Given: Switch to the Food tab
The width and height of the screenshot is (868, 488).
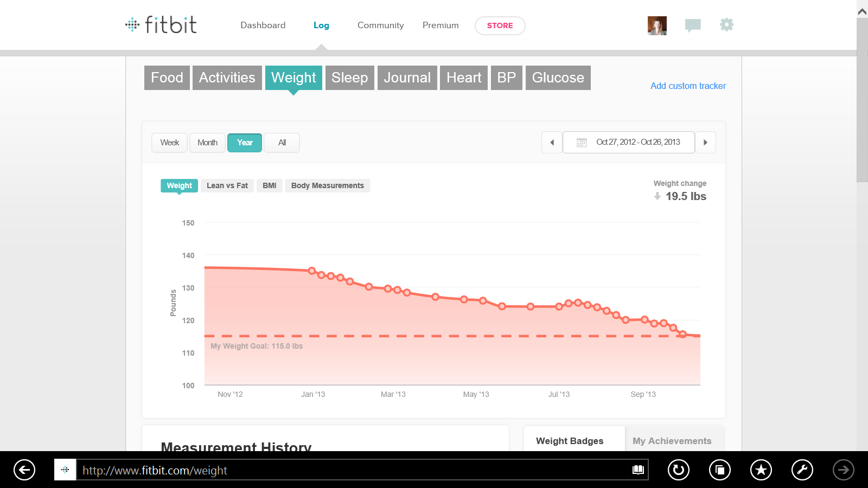Looking at the screenshot, I should [x=167, y=78].
